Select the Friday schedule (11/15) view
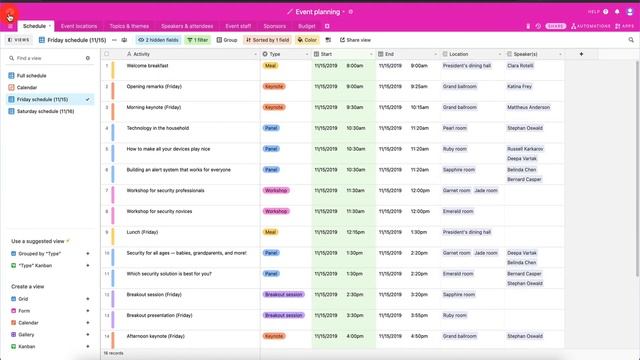Viewport: 640px width, 360px height. tap(50, 99)
